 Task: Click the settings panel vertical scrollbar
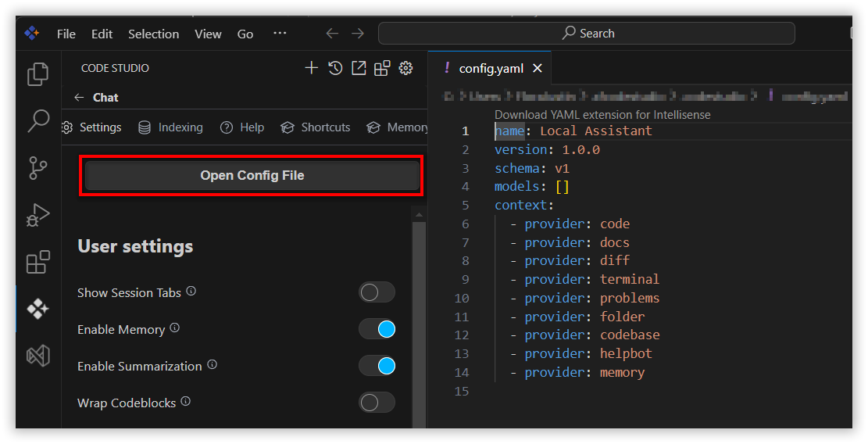click(419, 324)
